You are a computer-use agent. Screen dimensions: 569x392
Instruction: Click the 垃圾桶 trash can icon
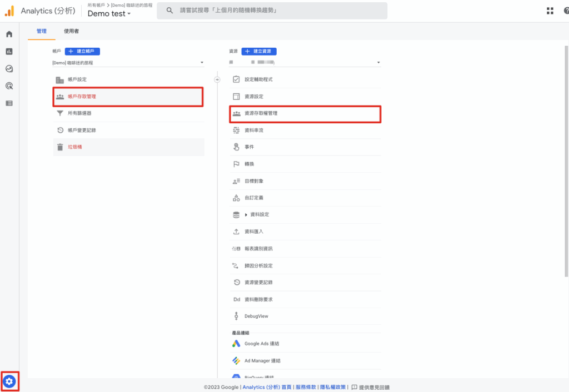[60, 147]
